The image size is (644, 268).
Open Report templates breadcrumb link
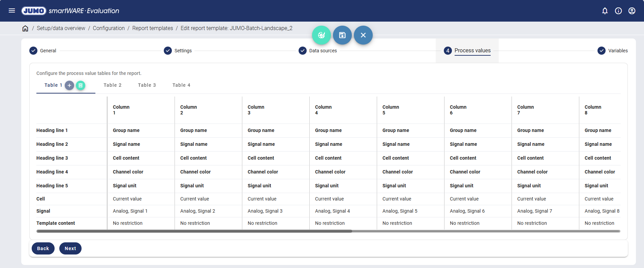pos(152,28)
